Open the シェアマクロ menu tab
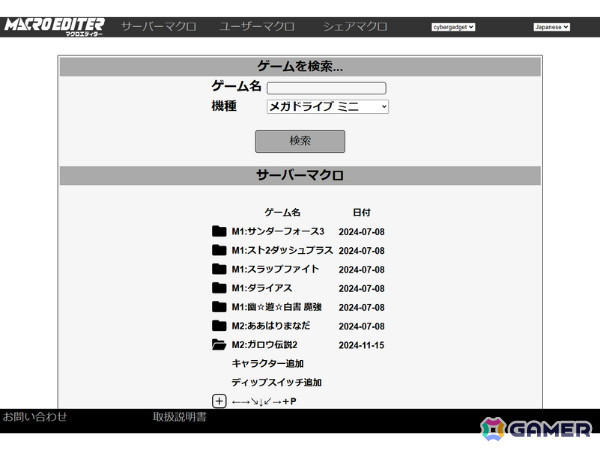The image size is (600, 450). [355, 26]
